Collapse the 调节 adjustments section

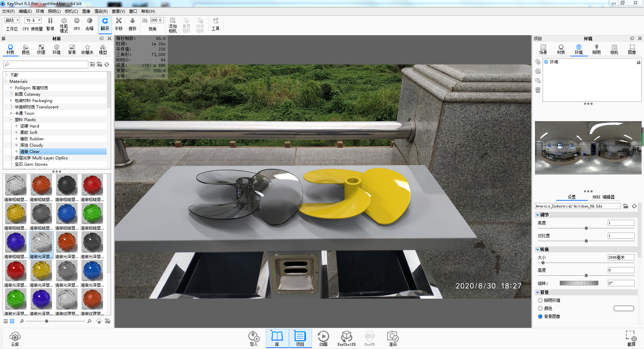coord(538,215)
